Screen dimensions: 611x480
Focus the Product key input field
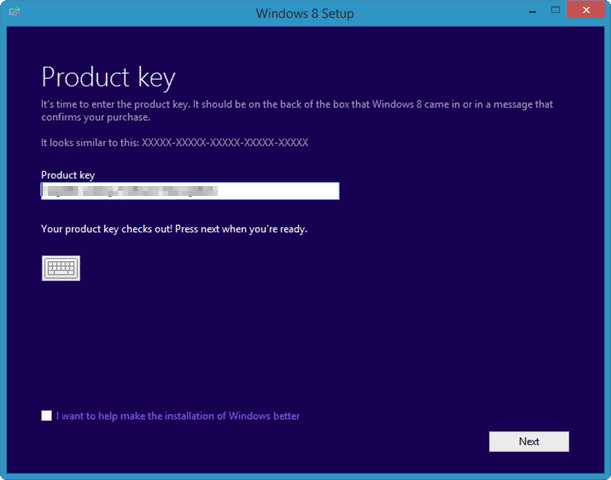[190, 191]
